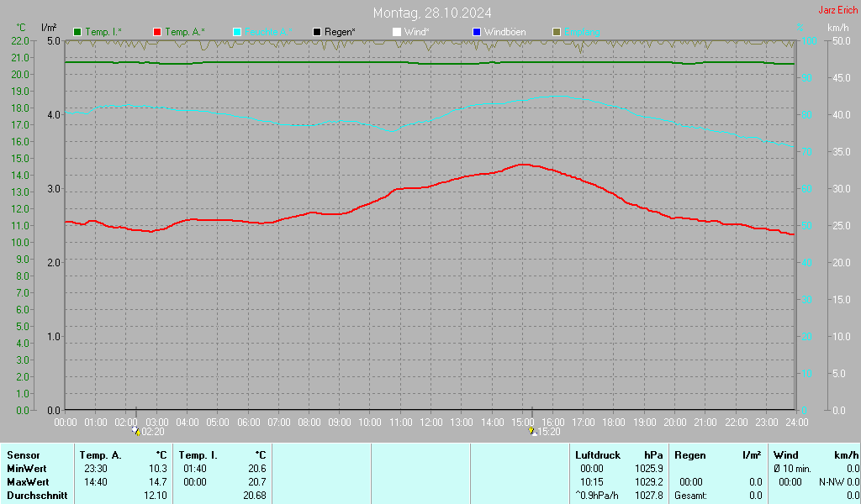Click '06:00' on the time axis
The width and height of the screenshot is (861, 504).
pyautogui.click(x=248, y=423)
